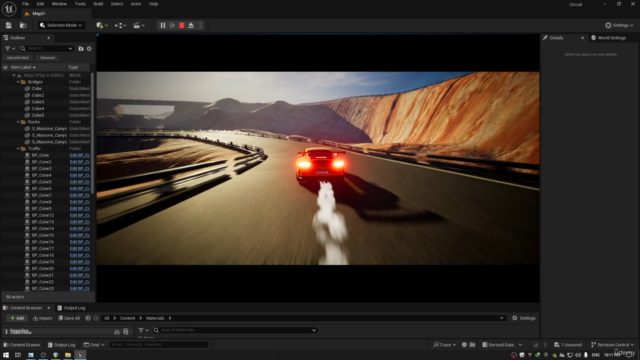This screenshot has width=640, height=360.
Task: Click the Unreal Engine logo icon
Action: coord(9,9)
